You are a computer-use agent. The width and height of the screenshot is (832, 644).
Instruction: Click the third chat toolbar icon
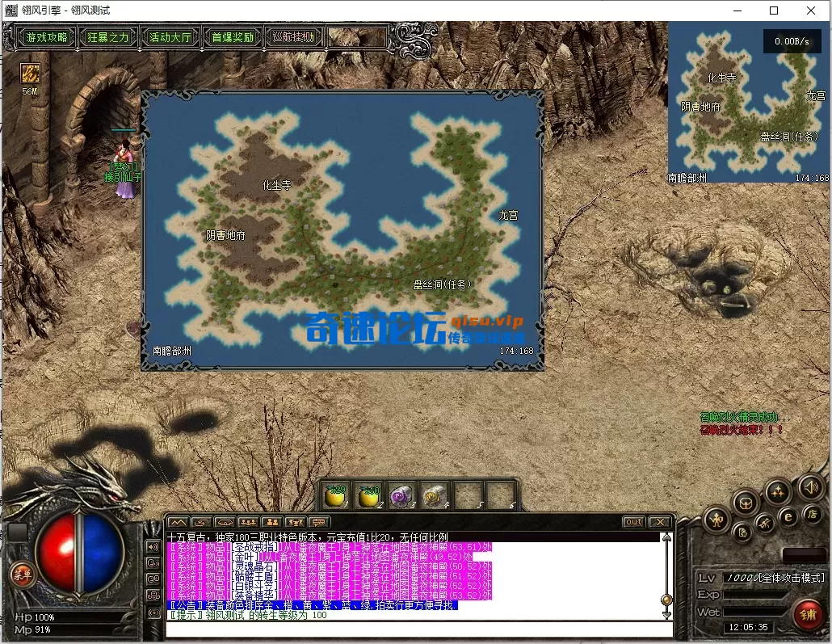point(225,523)
